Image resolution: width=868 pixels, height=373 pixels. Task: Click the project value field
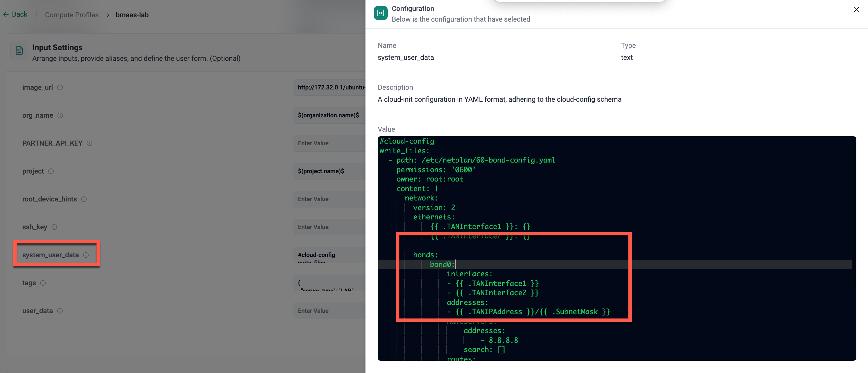tap(329, 171)
